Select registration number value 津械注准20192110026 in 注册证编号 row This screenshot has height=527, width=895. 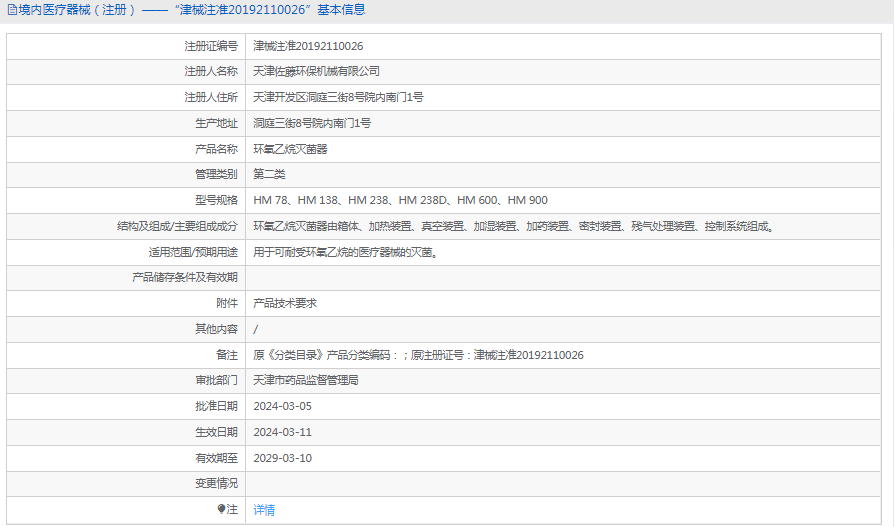(x=308, y=46)
